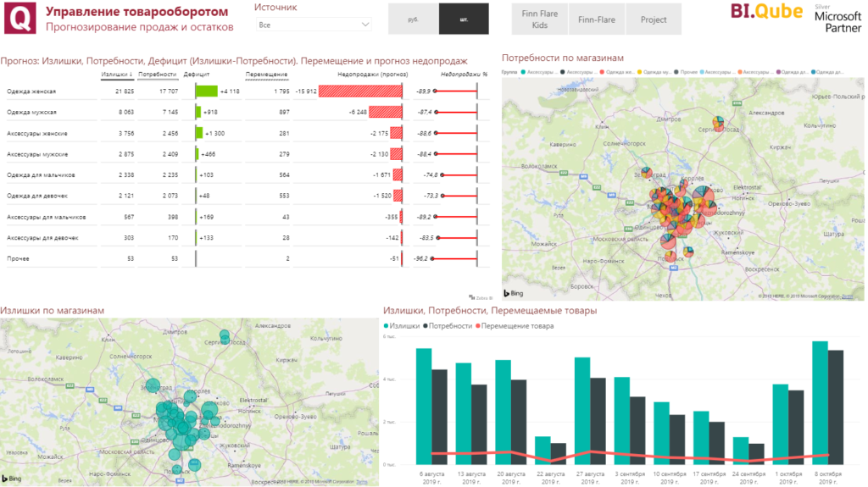Image resolution: width=868 pixels, height=487 pixels.
Task: Click the 10 сентября 2019 г. axis label
Action: coord(670,478)
